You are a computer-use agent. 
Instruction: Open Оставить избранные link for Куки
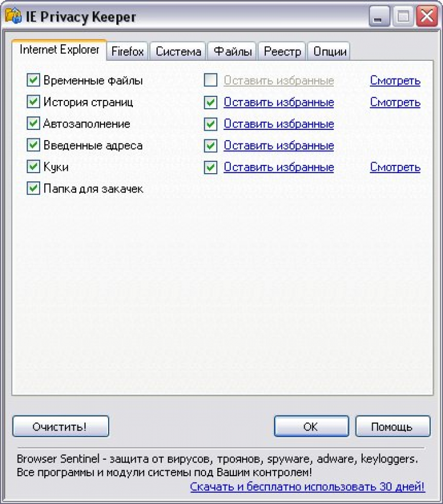tap(279, 167)
